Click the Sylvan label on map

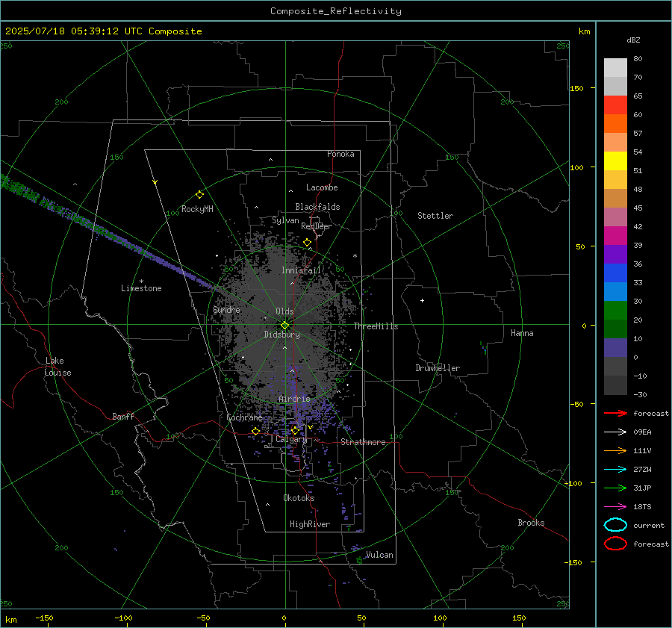coord(285,220)
